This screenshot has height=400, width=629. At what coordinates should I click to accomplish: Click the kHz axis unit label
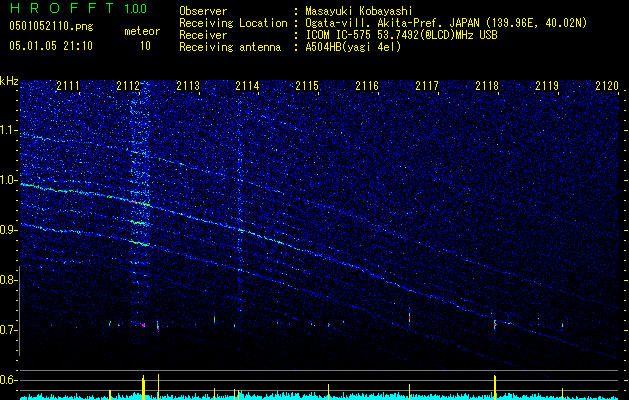click(x=9, y=81)
